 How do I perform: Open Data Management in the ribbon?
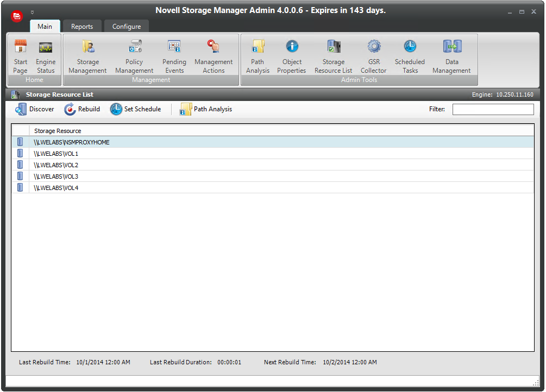[x=451, y=56]
